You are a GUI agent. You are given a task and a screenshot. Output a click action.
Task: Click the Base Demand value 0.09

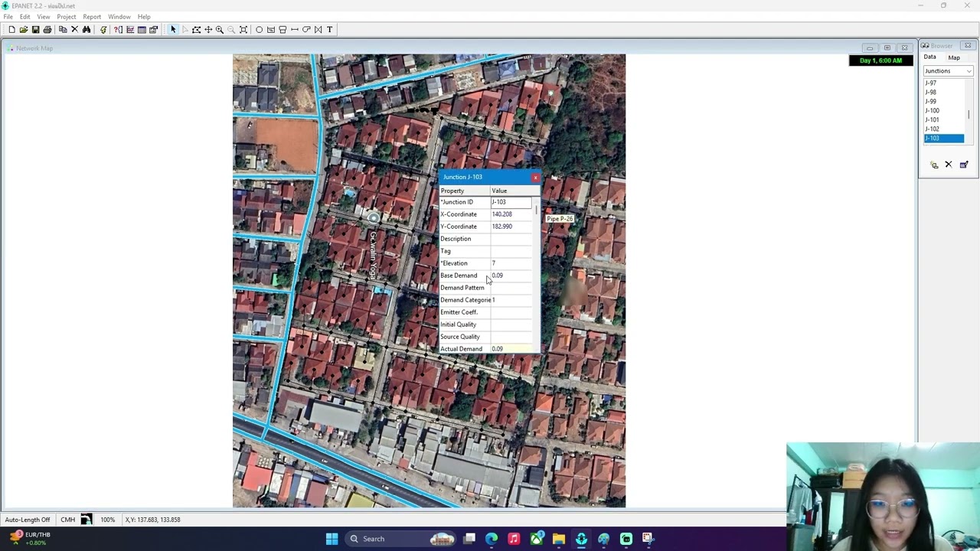[511, 275]
